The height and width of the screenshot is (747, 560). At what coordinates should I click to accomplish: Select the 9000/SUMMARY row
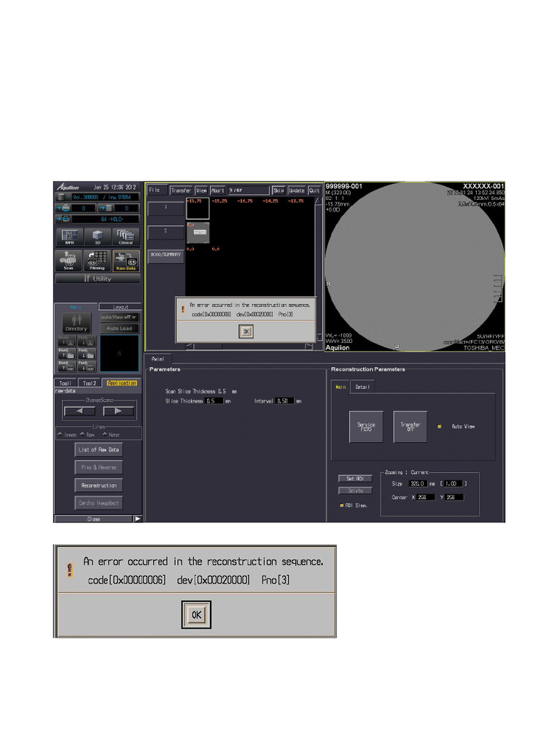[x=166, y=256]
